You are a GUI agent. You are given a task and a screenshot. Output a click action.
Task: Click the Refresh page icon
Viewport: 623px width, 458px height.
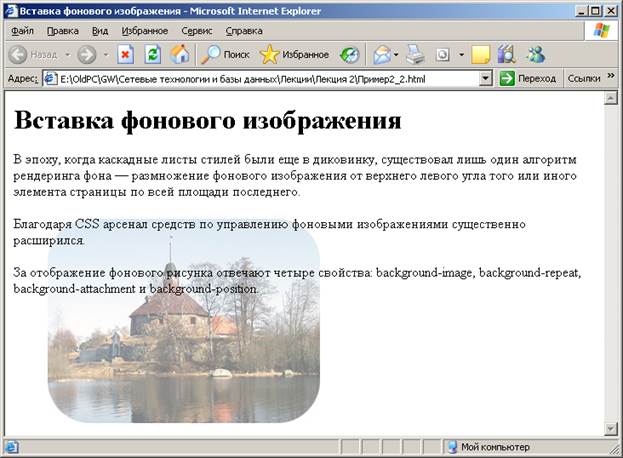click(x=152, y=54)
